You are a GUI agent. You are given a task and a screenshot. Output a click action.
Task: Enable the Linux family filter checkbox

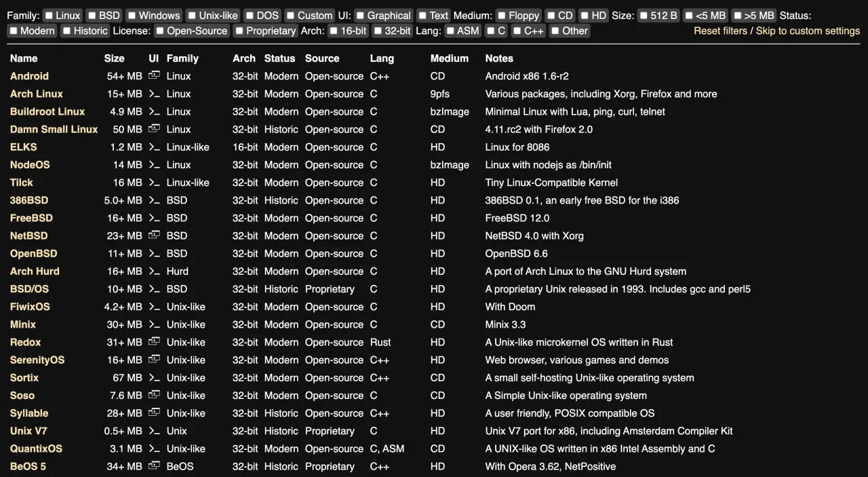[x=49, y=15]
